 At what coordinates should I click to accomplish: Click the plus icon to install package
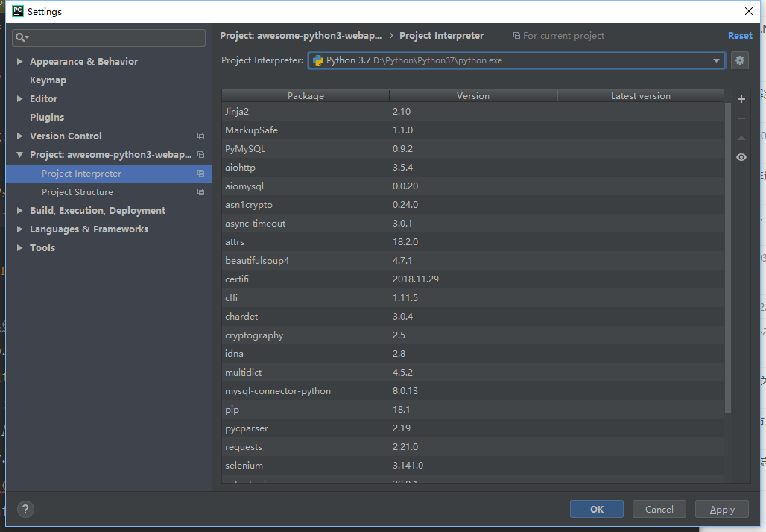[741, 99]
